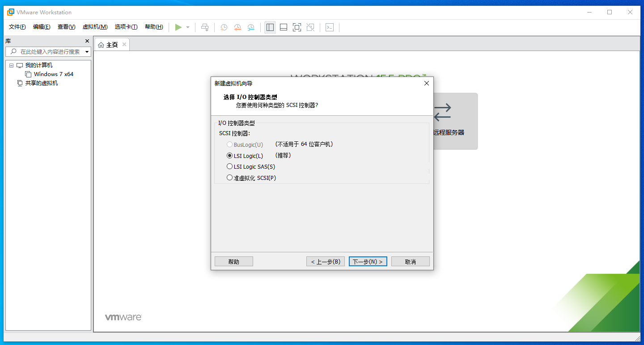Open the 帮助(H) menu
644x345 pixels.
(x=154, y=27)
